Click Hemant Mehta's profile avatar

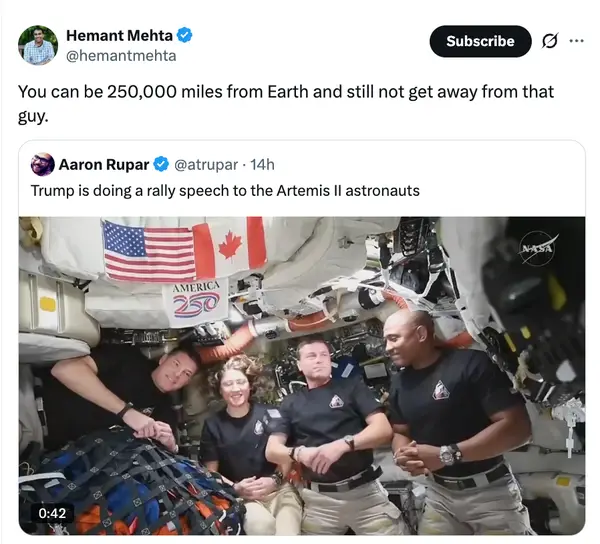pyautogui.click(x=38, y=45)
